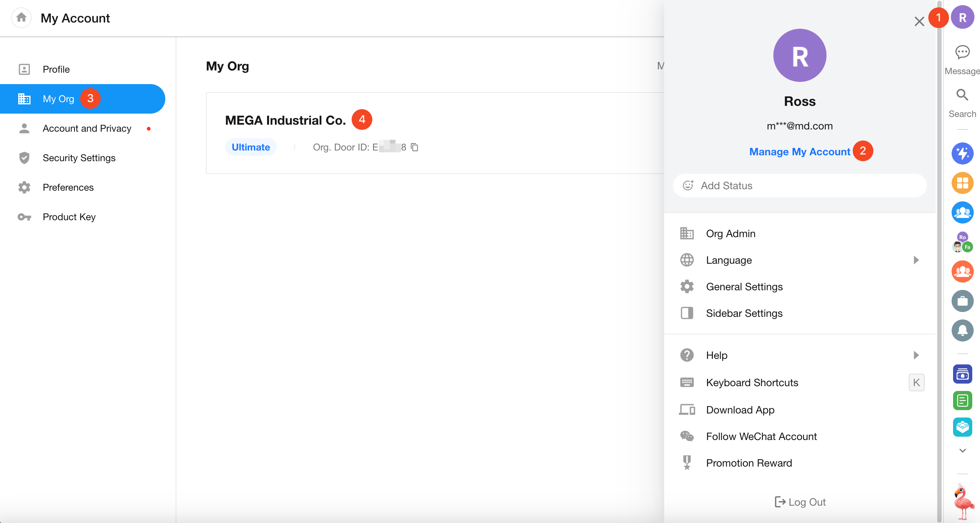Select Security Settings in left menu
The width and height of the screenshot is (980, 523).
[79, 158]
